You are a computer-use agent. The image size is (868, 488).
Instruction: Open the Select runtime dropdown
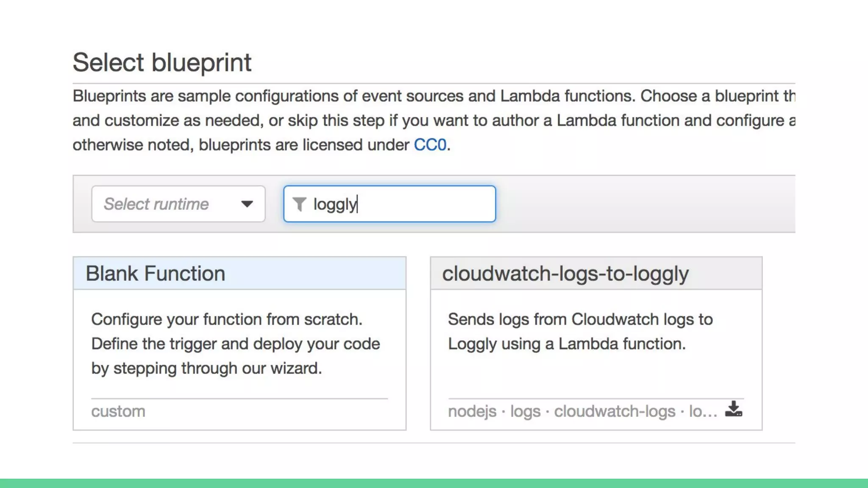click(178, 204)
